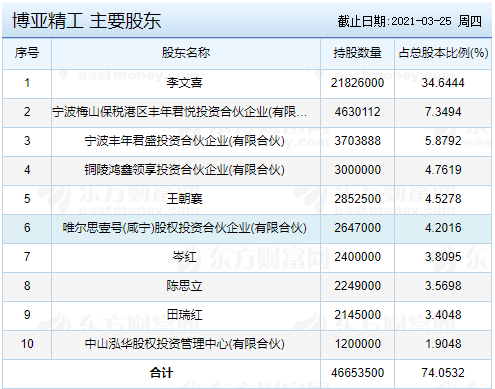This screenshot has height=389, width=495.
Task: Select shareholder 宁波丰年君盛投资合伙企业(有限合伙)
Action: point(184,141)
